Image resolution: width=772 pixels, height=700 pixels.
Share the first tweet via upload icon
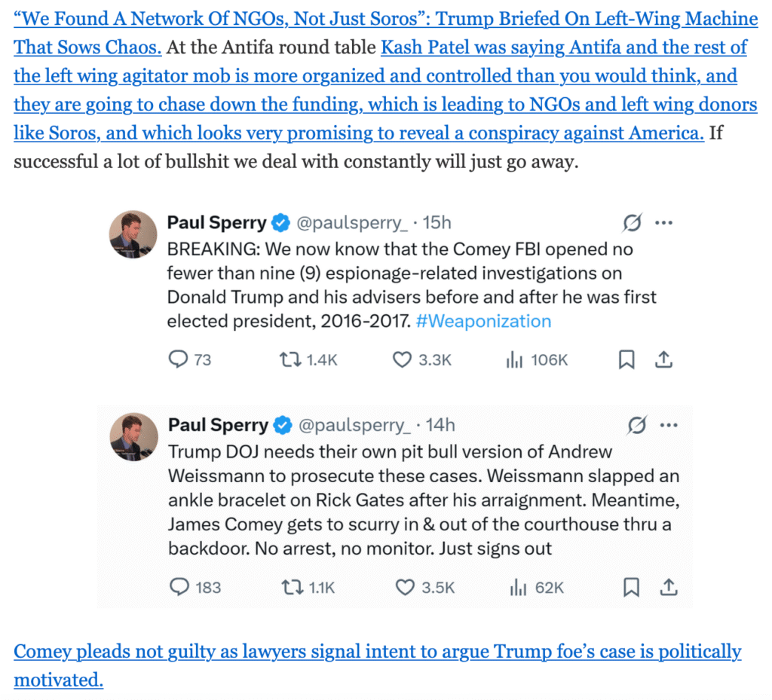(663, 360)
